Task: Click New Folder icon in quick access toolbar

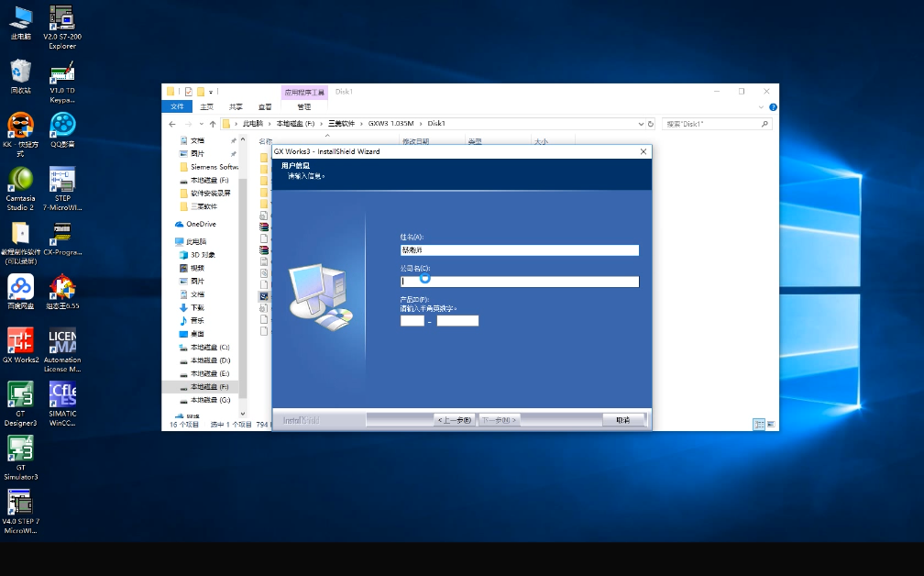Action: pos(201,92)
